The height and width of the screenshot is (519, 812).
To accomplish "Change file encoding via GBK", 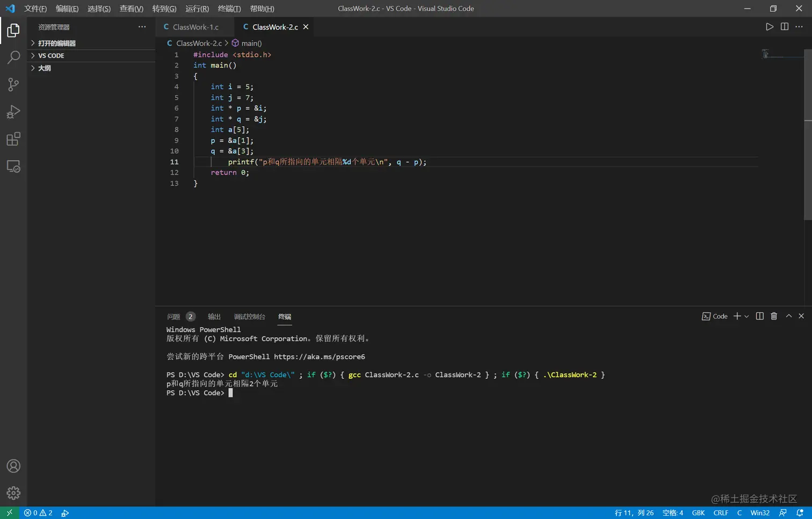I will click(698, 513).
